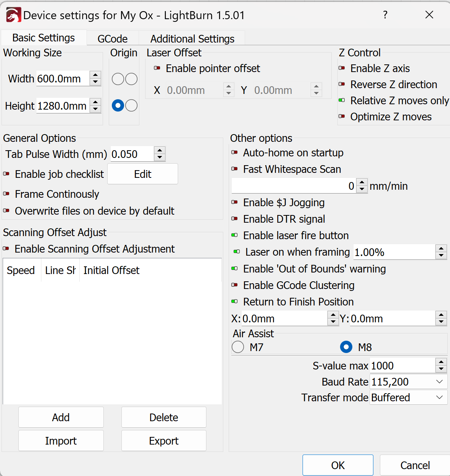
Task: Enable the Z axis option
Action: click(x=342, y=68)
